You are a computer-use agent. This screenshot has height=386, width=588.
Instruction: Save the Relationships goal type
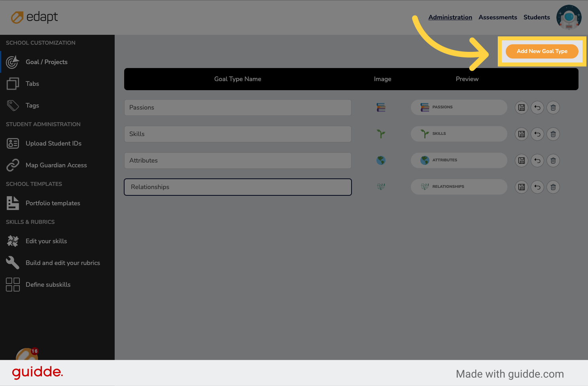[522, 187]
